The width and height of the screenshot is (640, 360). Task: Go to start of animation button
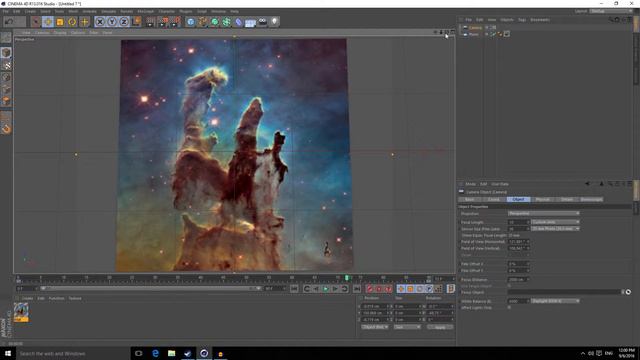click(x=294, y=289)
